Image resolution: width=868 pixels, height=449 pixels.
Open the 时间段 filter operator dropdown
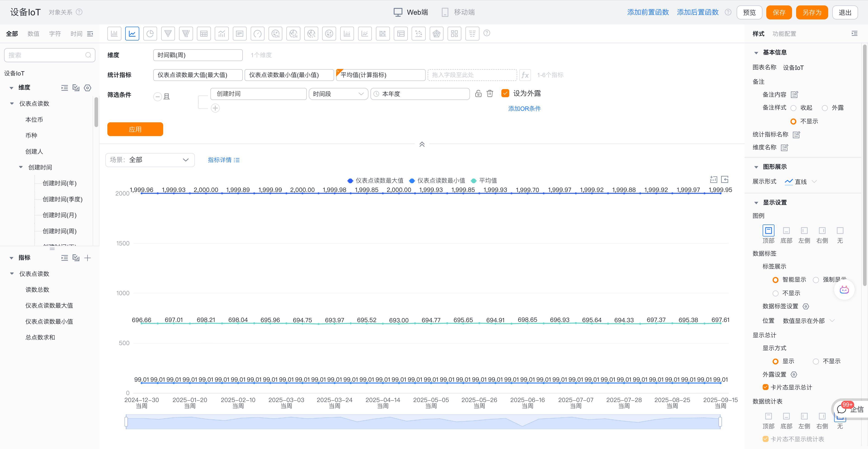click(338, 94)
